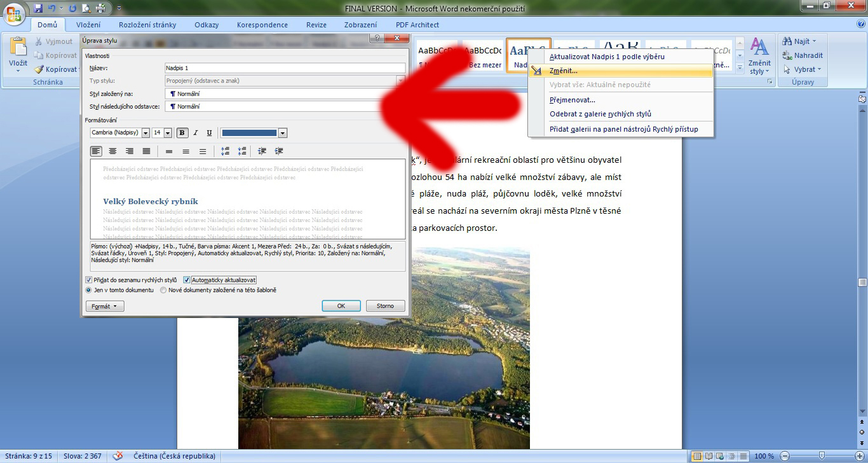
Task: Choose 'Přejmenovat...' from context menu
Action: [572, 100]
